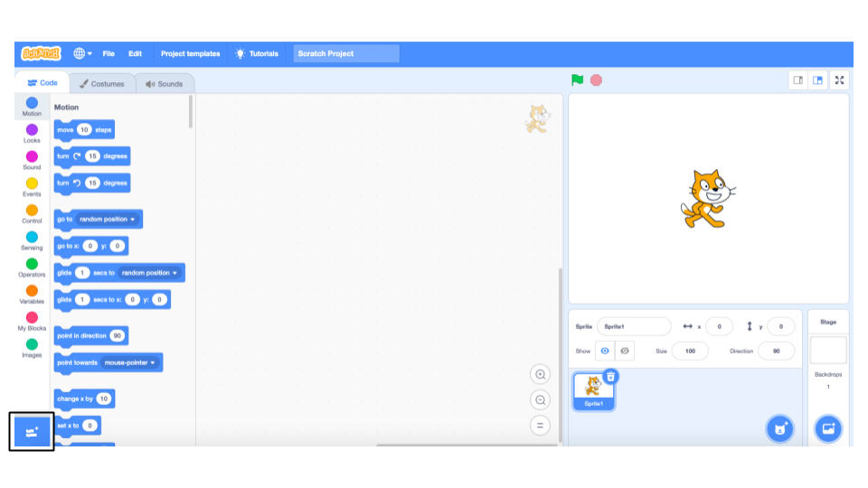
Task: Open Tutorials
Action: click(257, 53)
